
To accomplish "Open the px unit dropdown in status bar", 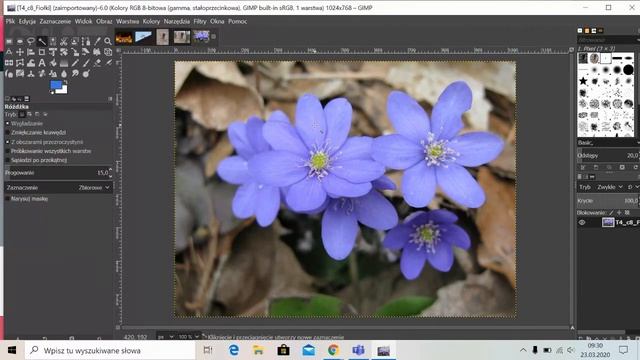I will (166, 337).
